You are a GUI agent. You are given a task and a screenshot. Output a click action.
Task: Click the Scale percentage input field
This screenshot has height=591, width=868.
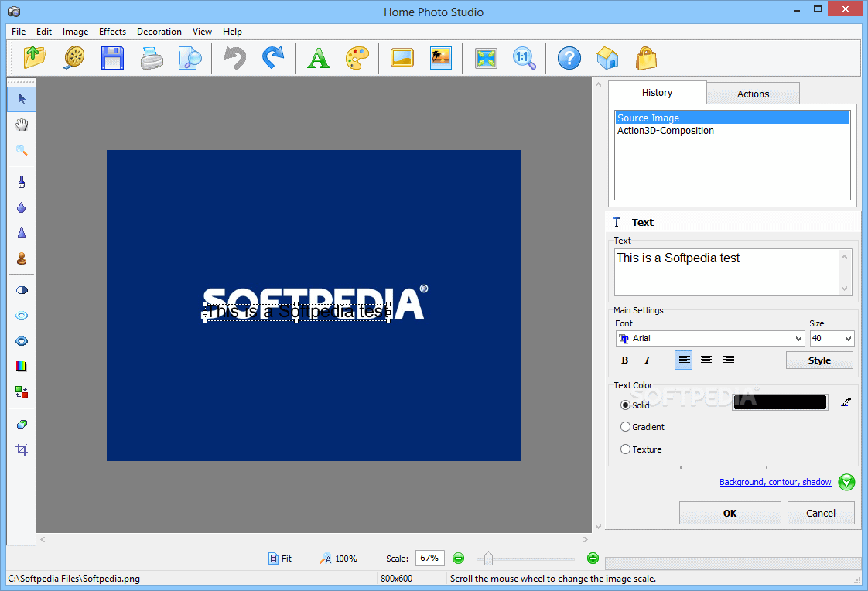(429, 559)
